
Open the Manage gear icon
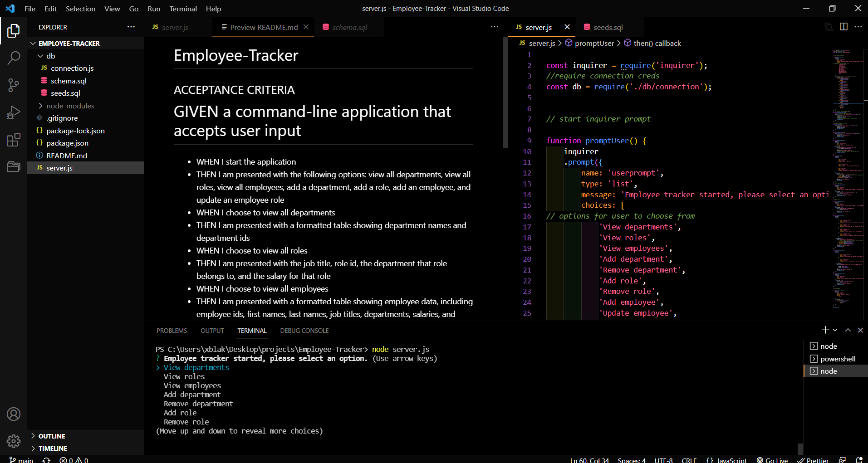pos(14,441)
